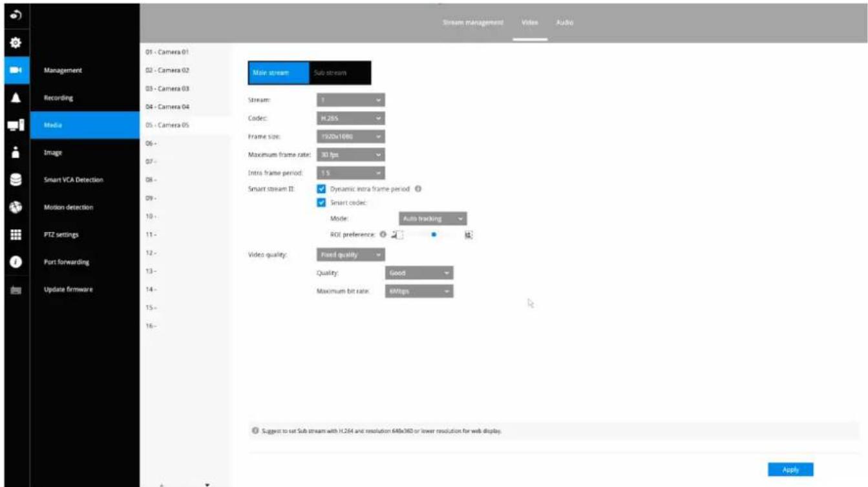Open the settings gear icon in the sidebar

[16, 43]
